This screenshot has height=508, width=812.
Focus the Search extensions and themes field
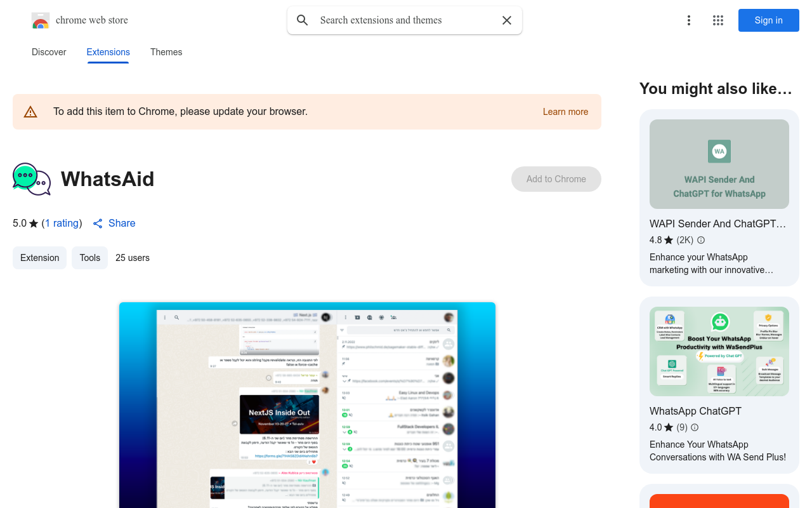pos(405,20)
